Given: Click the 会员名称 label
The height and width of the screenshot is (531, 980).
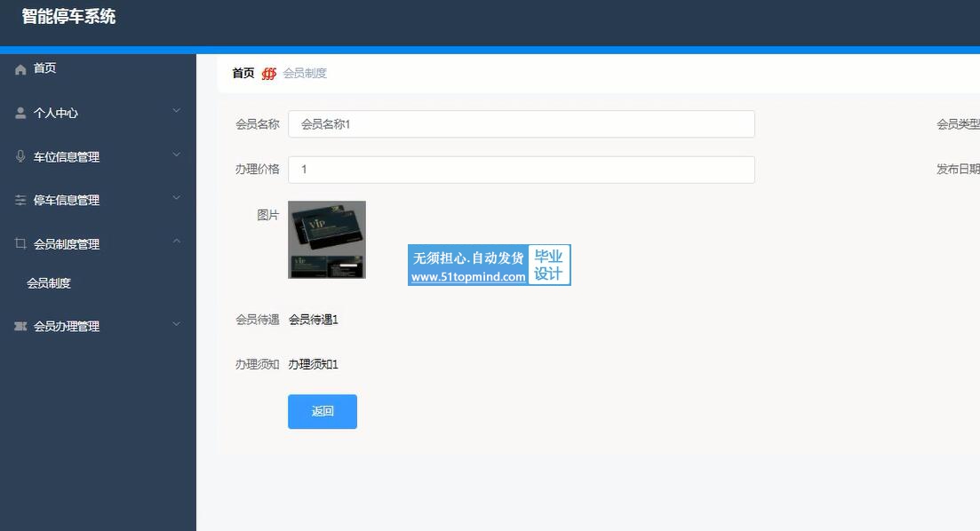Looking at the screenshot, I should coord(258,124).
